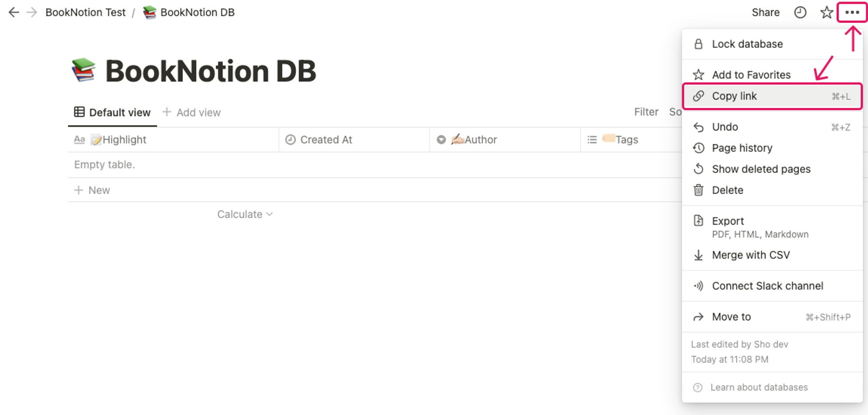Click the BookNotion DB books emoji icon
The height and width of the screenshot is (415, 868).
pos(83,70)
